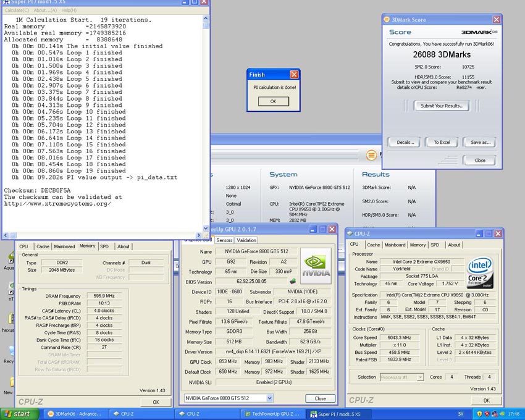Click green NVIDIA tray icon
The width and height of the screenshot is (525, 420).
pos(502,414)
